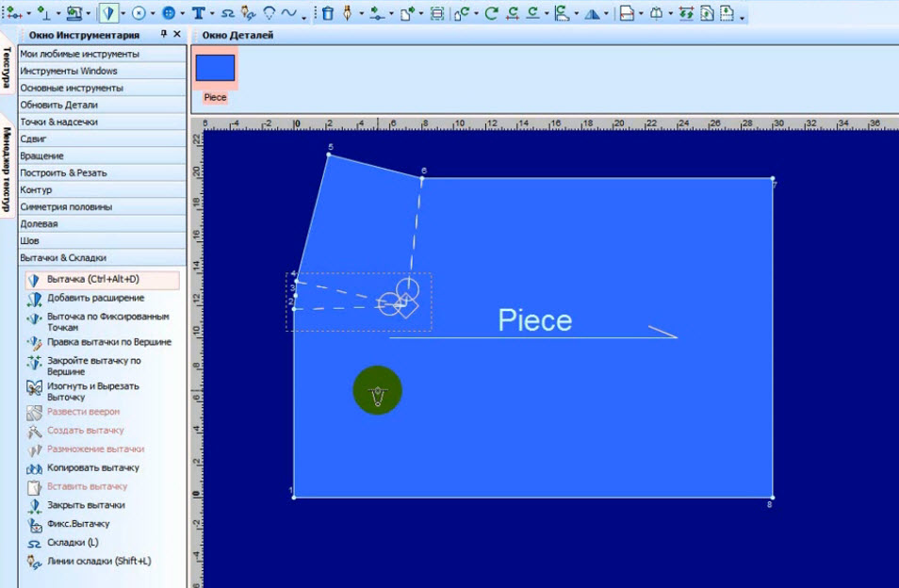Screen dimensions: 899x588
Task: Expand the Симметрия половины category
Action: click(x=102, y=207)
